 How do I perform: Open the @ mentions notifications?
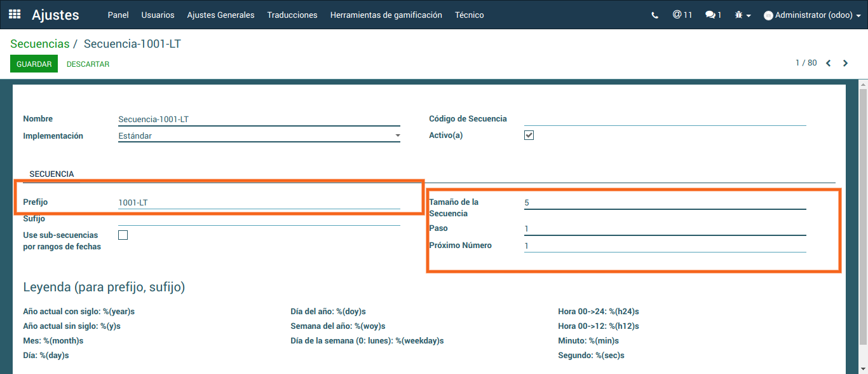pyautogui.click(x=682, y=15)
